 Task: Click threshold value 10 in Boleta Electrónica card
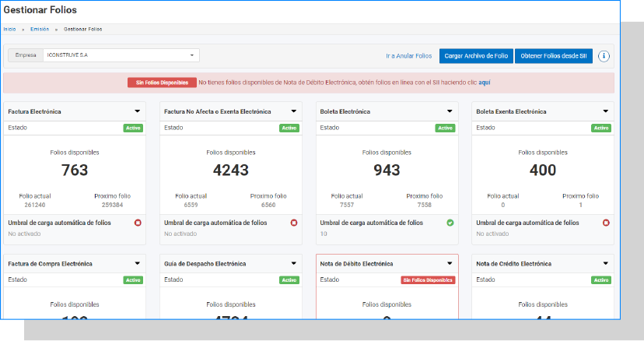[324, 234]
